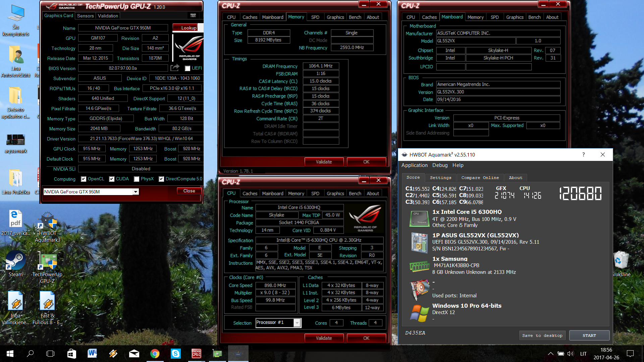Screen dimensions: 644x362
Task: Toggle the DirectCompute 5.0 checkbox
Action: click(161, 179)
